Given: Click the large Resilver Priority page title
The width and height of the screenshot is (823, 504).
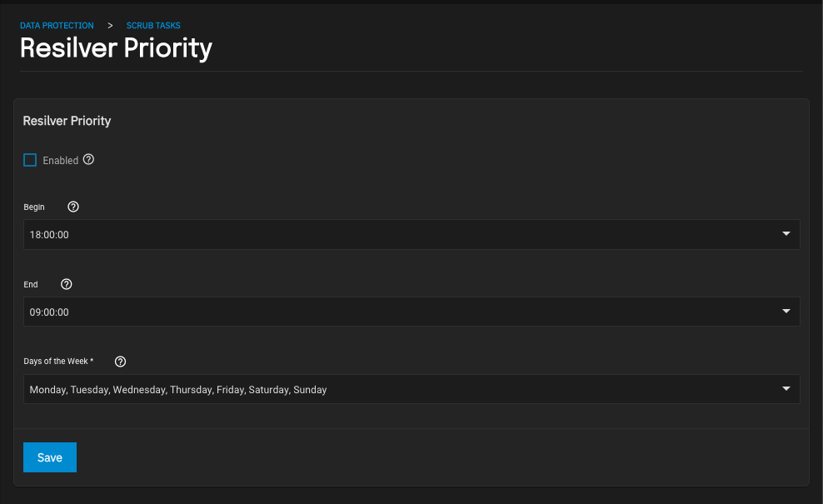Looking at the screenshot, I should (x=116, y=48).
